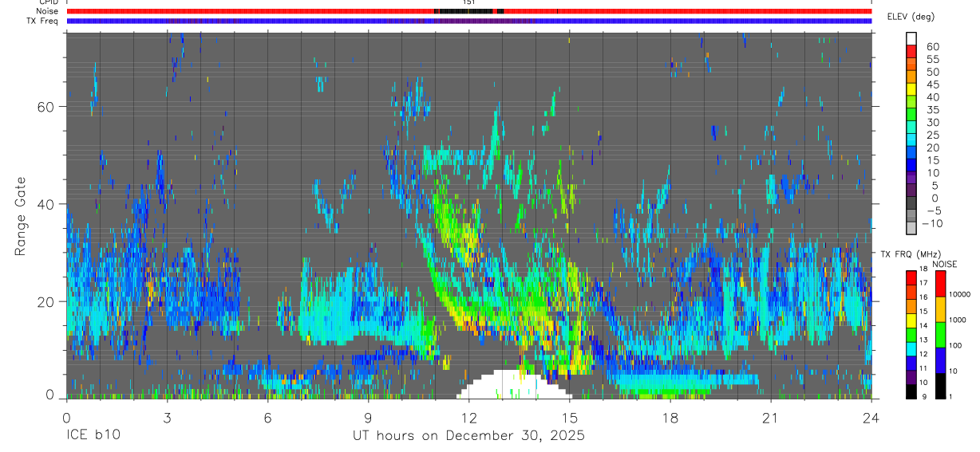Click the black bottom cell of TX FRQ colorbar

912,391
